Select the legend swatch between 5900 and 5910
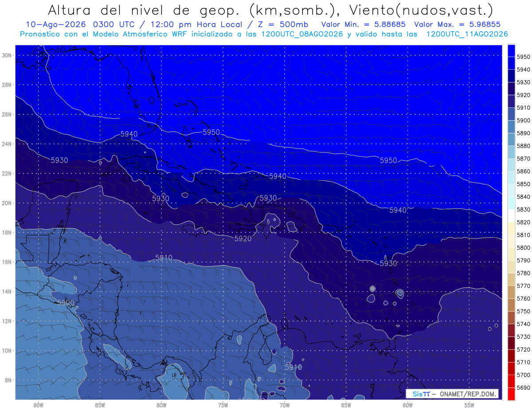 (x=511, y=114)
